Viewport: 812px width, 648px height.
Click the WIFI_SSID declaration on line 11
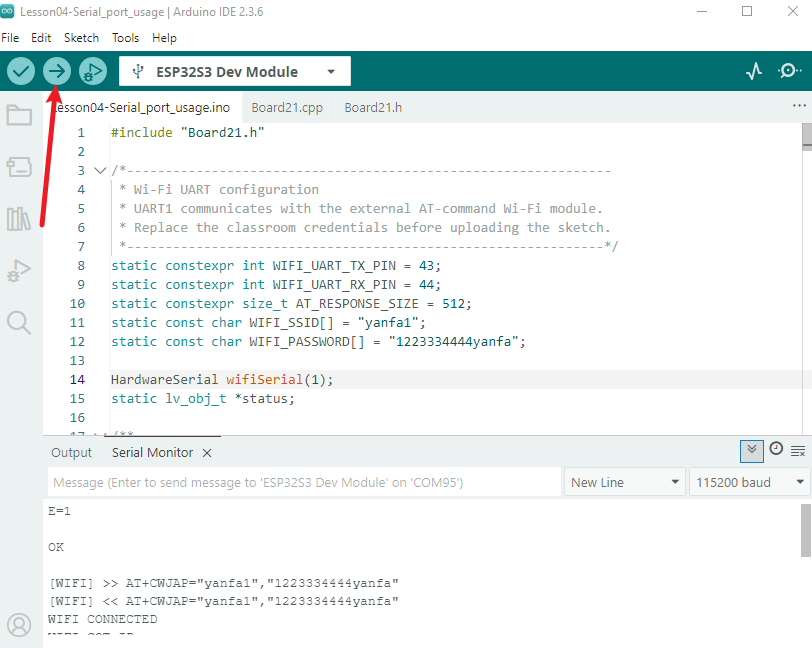click(x=268, y=323)
